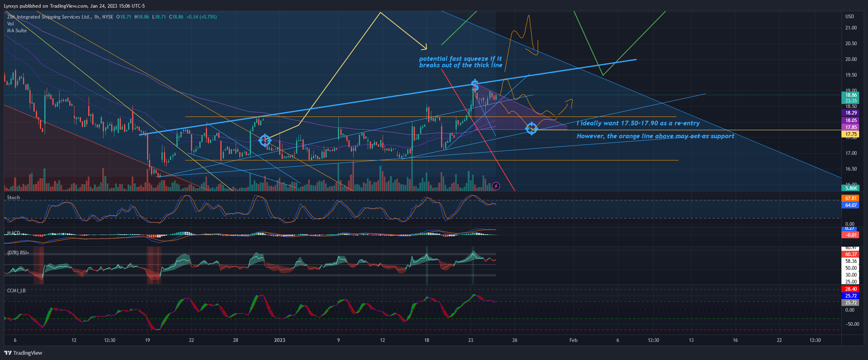868x360 pixels.
Task: Select the 'I ideally want 17.50-17.90' annotation
Action: (638, 123)
